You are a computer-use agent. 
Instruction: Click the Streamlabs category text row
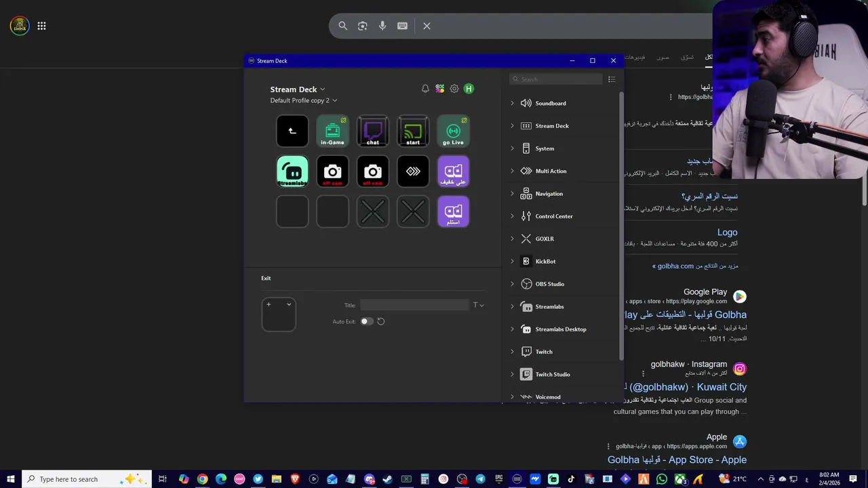coord(549,306)
